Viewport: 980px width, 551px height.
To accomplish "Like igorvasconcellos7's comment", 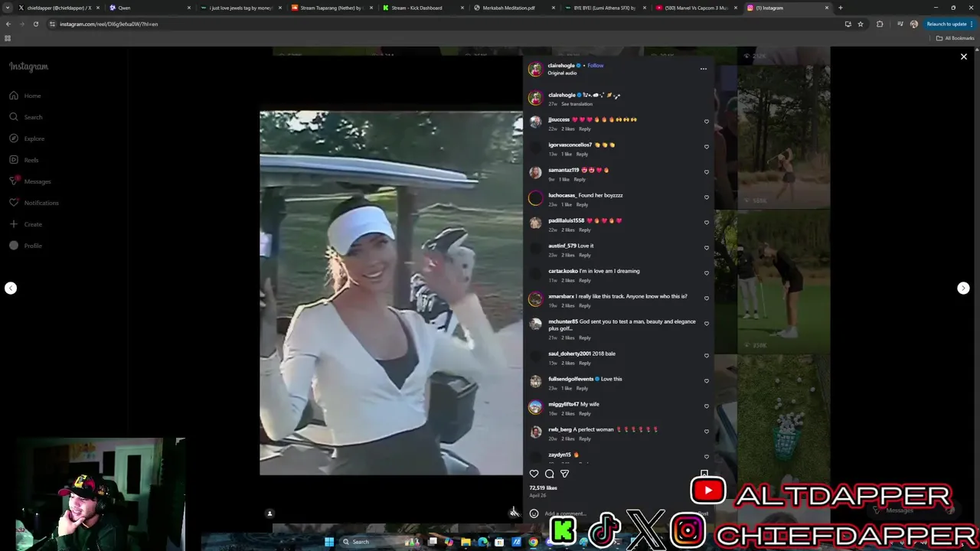I will (707, 147).
